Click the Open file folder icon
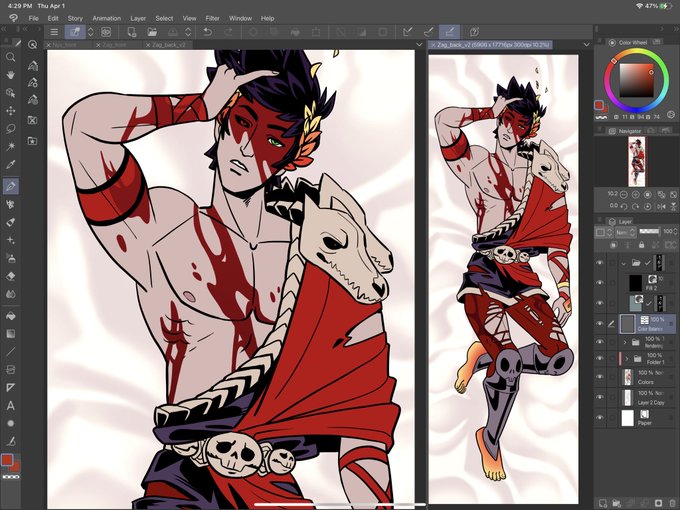The image size is (680, 510). (152, 32)
